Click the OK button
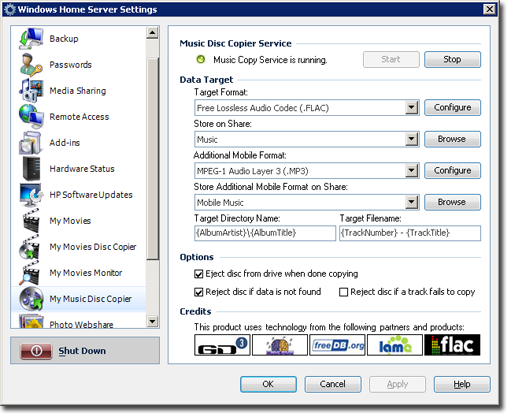Viewport: 510px width, 416px height. click(x=268, y=384)
